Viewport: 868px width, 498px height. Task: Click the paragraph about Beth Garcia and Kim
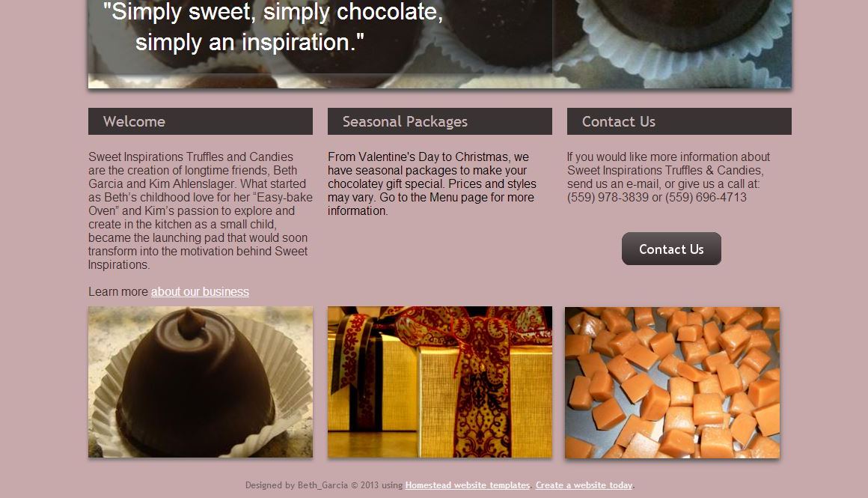pos(201,210)
